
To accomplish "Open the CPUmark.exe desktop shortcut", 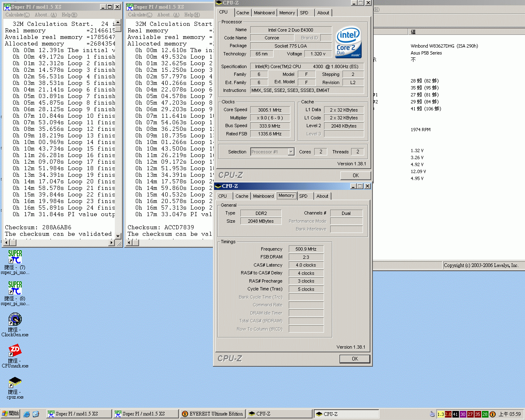I will tap(15, 356).
